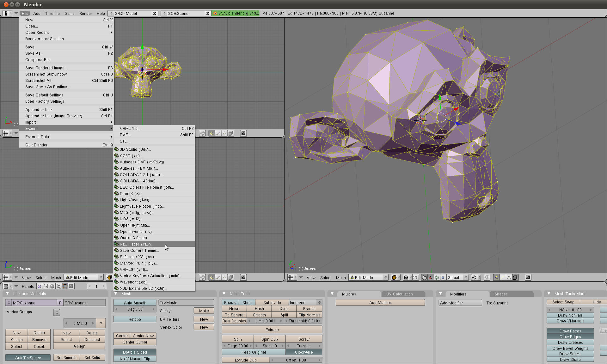Delete SCE:Scene with X button
The width and height of the screenshot is (607, 364).
[x=208, y=13]
